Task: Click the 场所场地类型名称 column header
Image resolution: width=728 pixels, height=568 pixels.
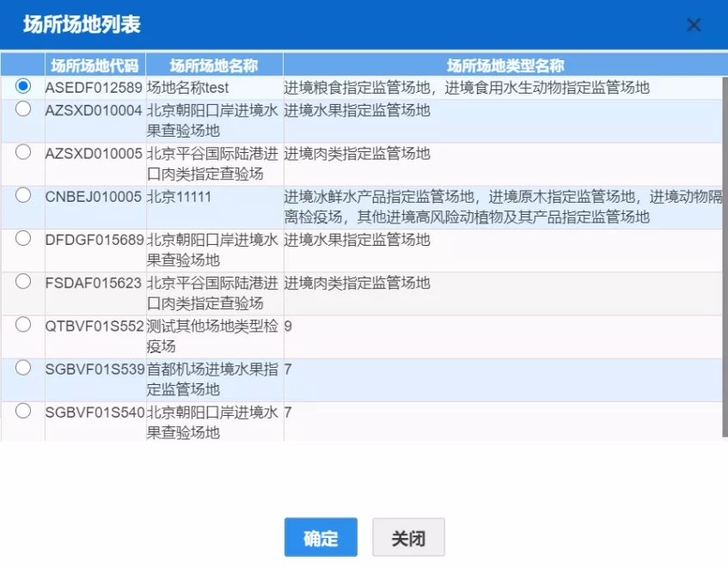Action: pos(505,65)
